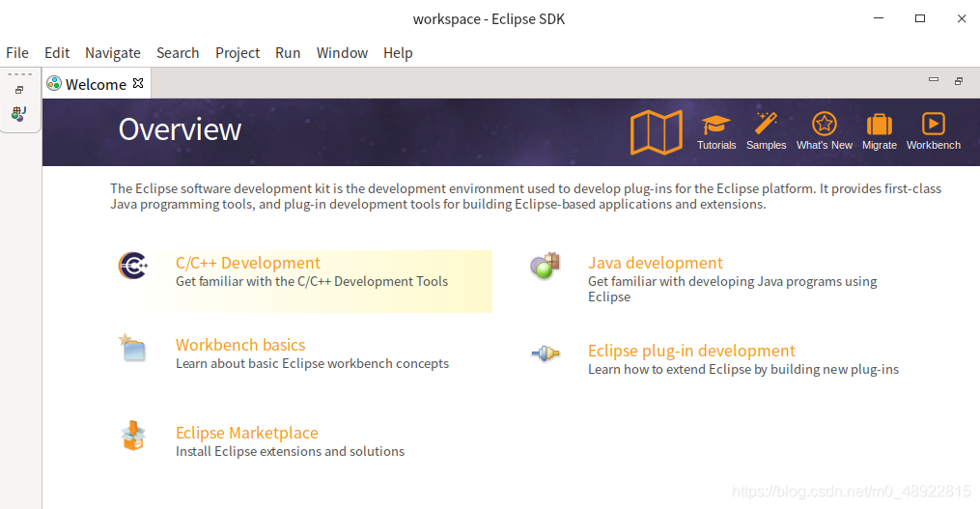Open the C/C++ Development link
The image size is (980, 509).
[x=247, y=263]
